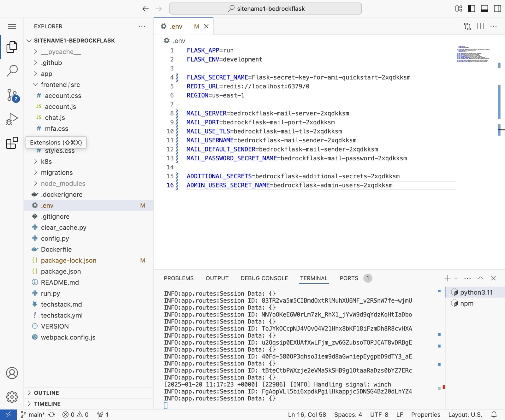
Task: Close the .env editor tab
Action: (206, 27)
